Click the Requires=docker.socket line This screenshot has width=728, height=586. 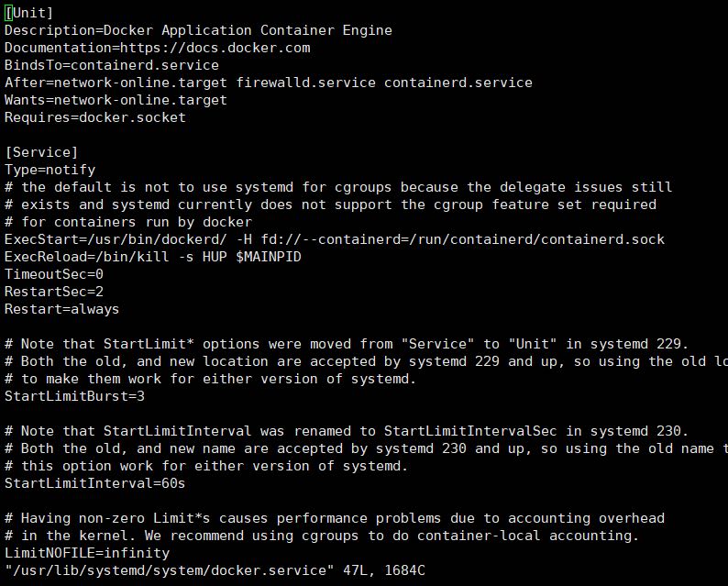click(95, 117)
